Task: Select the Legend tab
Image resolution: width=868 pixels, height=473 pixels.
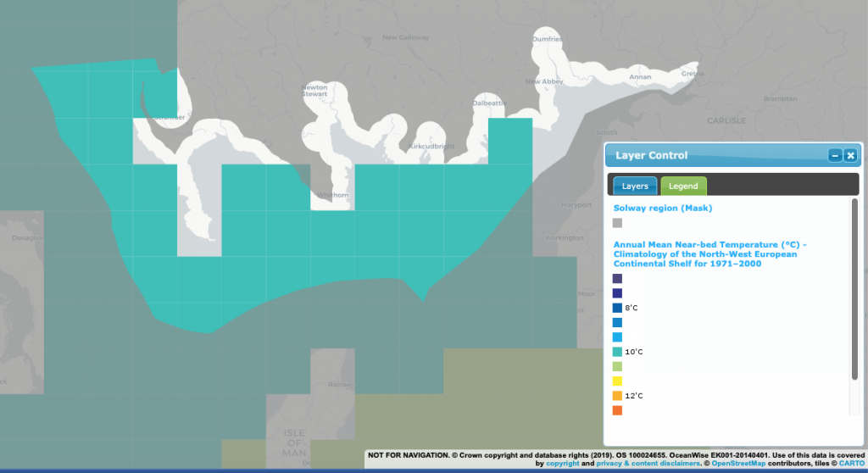Action: (x=683, y=186)
